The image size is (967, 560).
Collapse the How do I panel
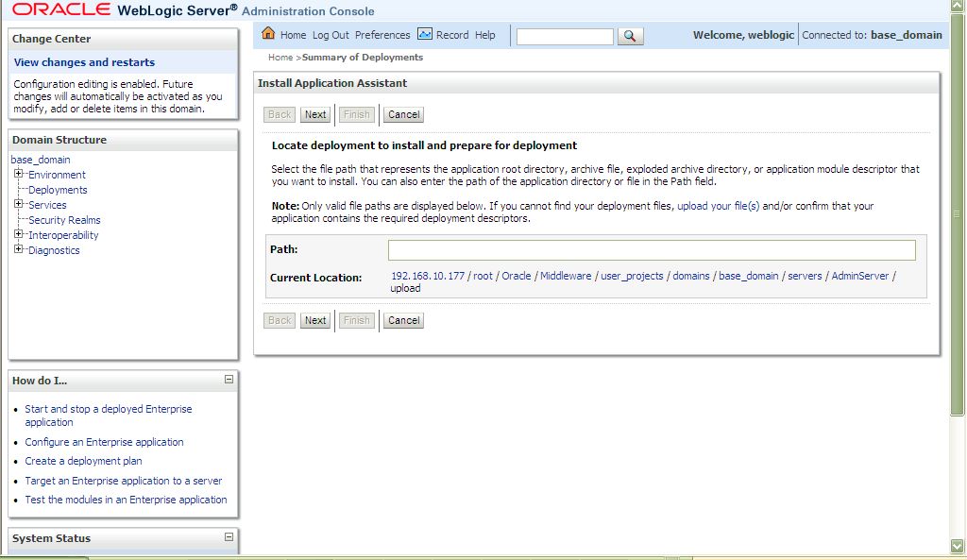click(229, 380)
